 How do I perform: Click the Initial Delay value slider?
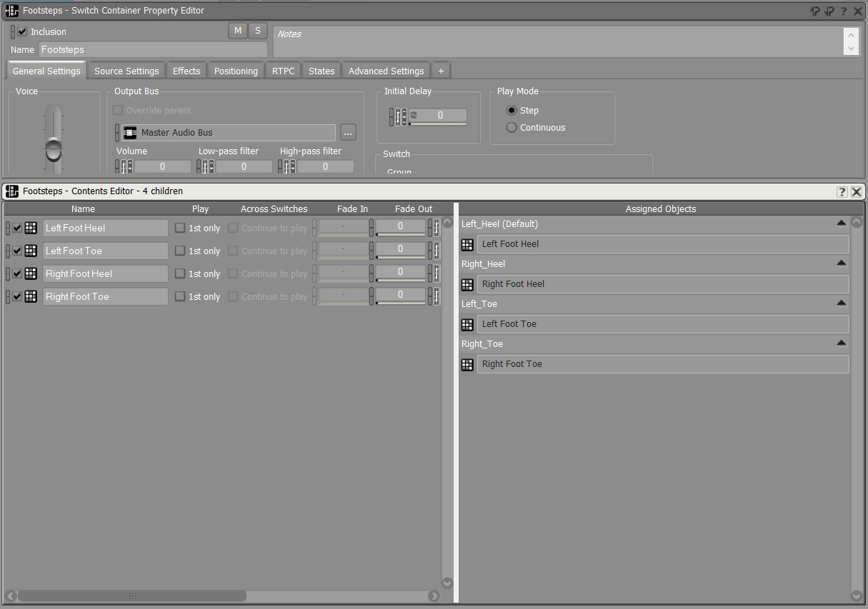(x=437, y=116)
